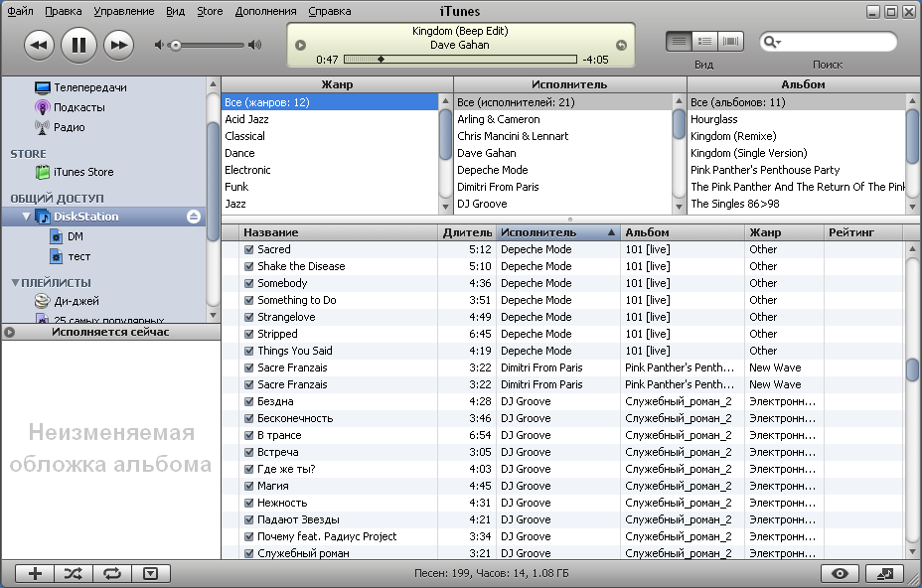Sort by the Альбом list column header

click(683, 232)
